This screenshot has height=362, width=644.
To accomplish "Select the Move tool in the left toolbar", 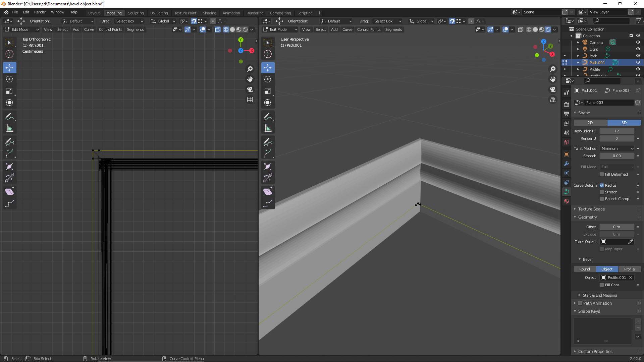I will pyautogui.click(x=9, y=67).
